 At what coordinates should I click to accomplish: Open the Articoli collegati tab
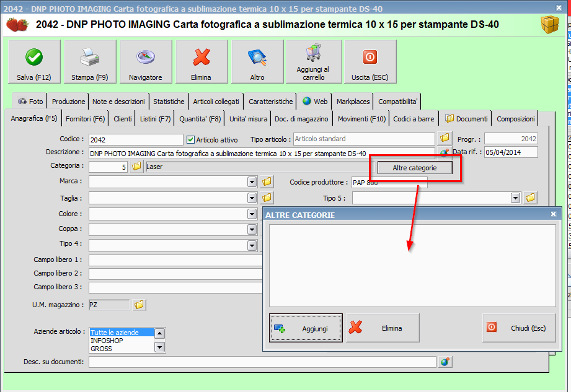216,102
